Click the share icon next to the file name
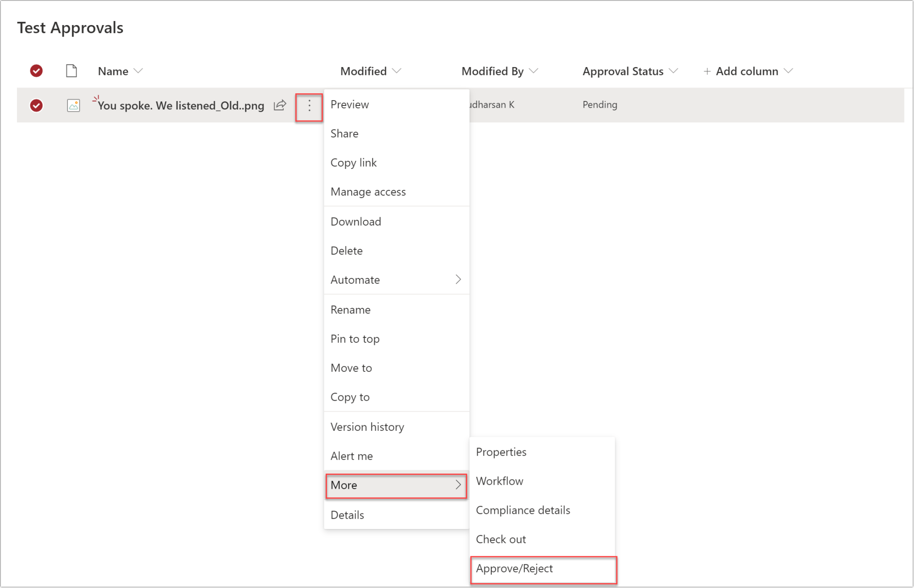Screen dimensions: 914x588 tap(280, 105)
